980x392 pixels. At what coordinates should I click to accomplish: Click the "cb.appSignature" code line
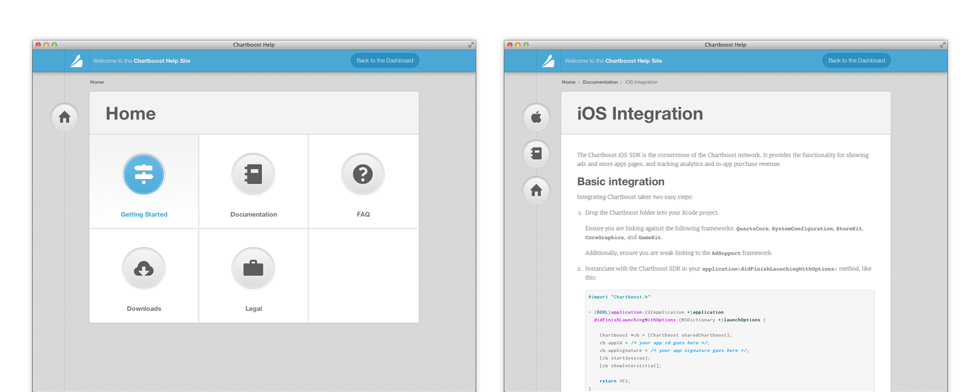[x=674, y=350]
